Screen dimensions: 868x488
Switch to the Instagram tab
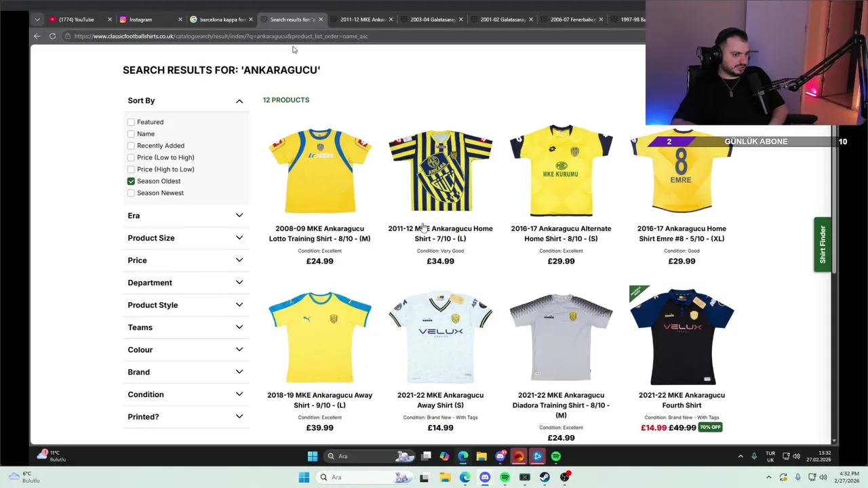141,20
